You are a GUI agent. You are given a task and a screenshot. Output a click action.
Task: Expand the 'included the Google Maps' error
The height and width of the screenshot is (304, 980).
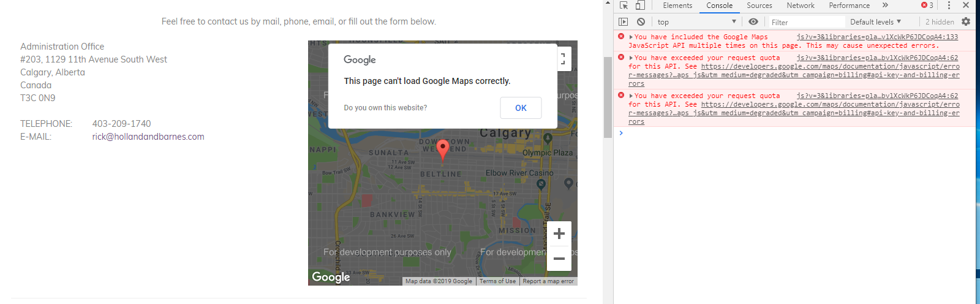point(631,37)
